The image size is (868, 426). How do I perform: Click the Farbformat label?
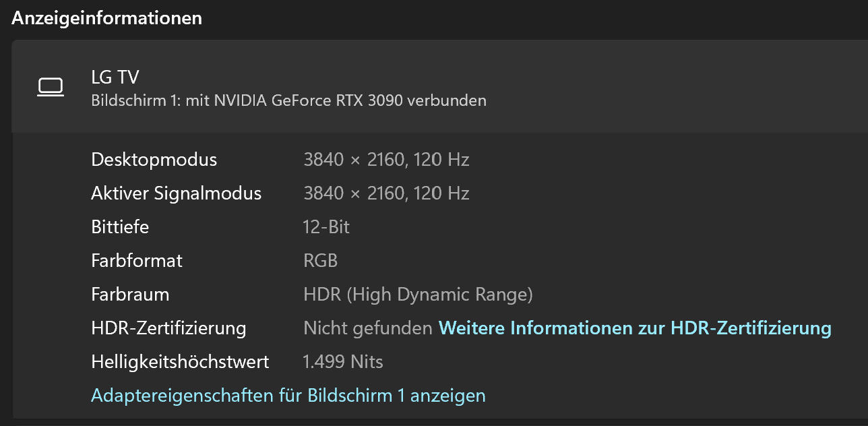(x=137, y=261)
